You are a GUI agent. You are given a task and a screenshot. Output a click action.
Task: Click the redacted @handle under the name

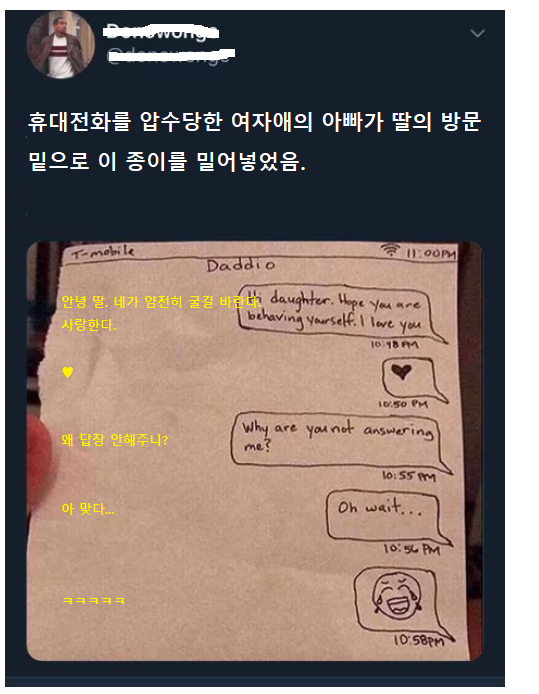click(171, 55)
